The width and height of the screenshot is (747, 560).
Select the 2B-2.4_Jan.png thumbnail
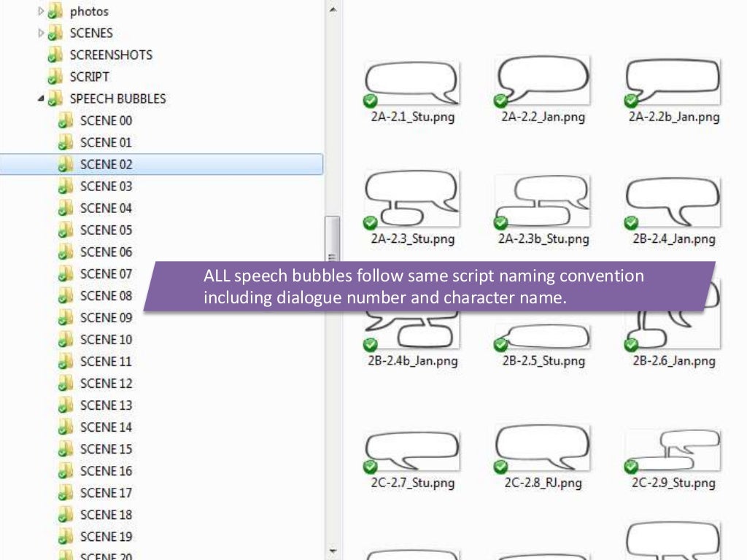pyautogui.click(x=673, y=203)
